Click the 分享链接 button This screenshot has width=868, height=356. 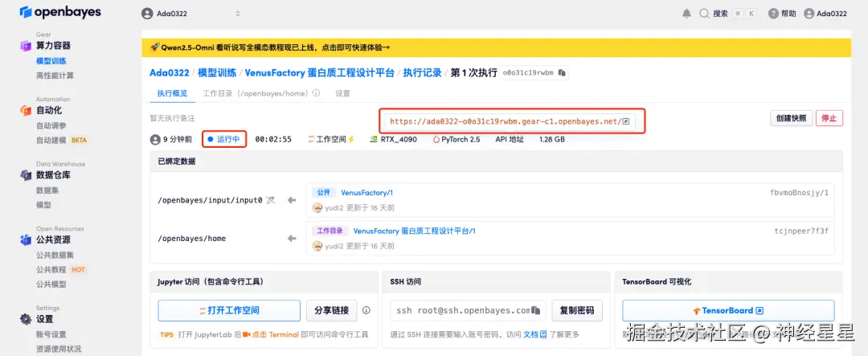tap(332, 311)
